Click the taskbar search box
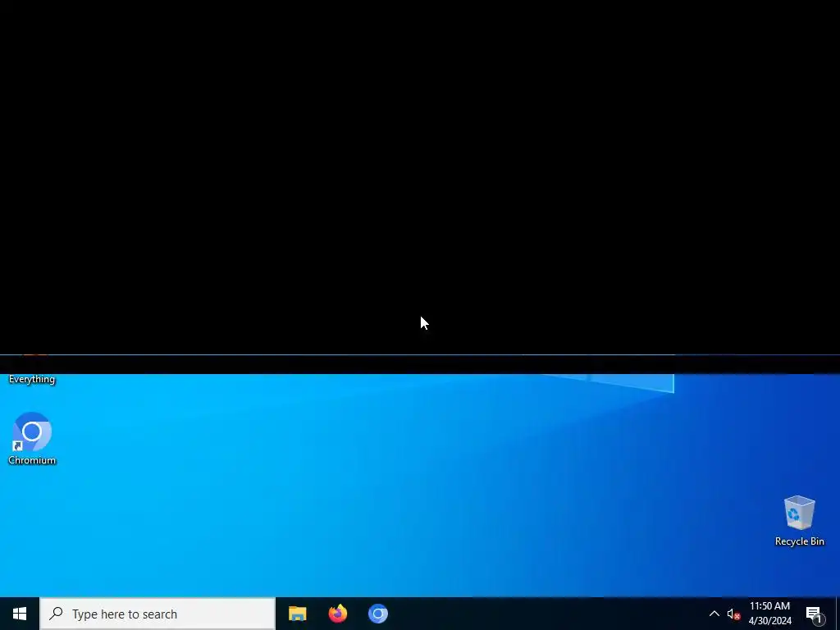Viewport: 840px width, 630px height. click(x=157, y=614)
